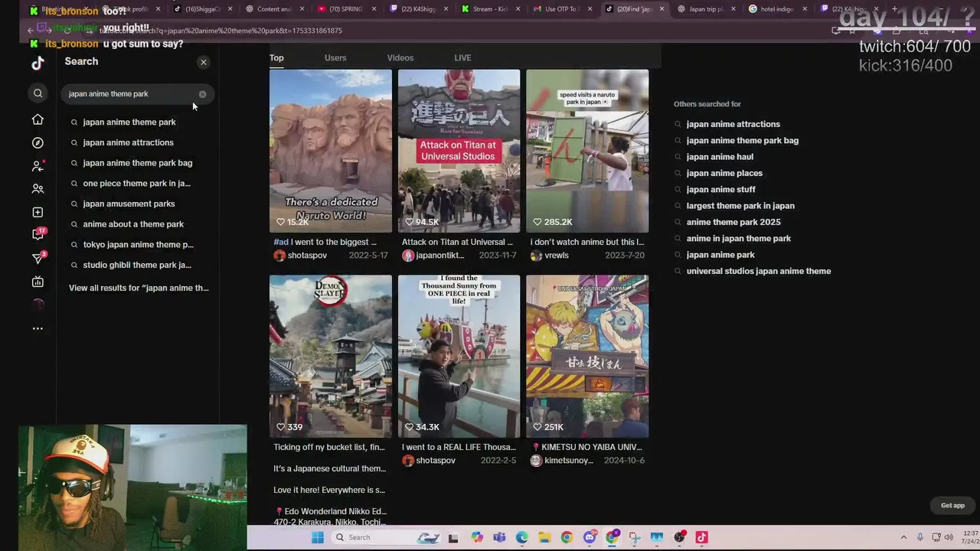Open Attack on Titan Universal Studios video

459,151
